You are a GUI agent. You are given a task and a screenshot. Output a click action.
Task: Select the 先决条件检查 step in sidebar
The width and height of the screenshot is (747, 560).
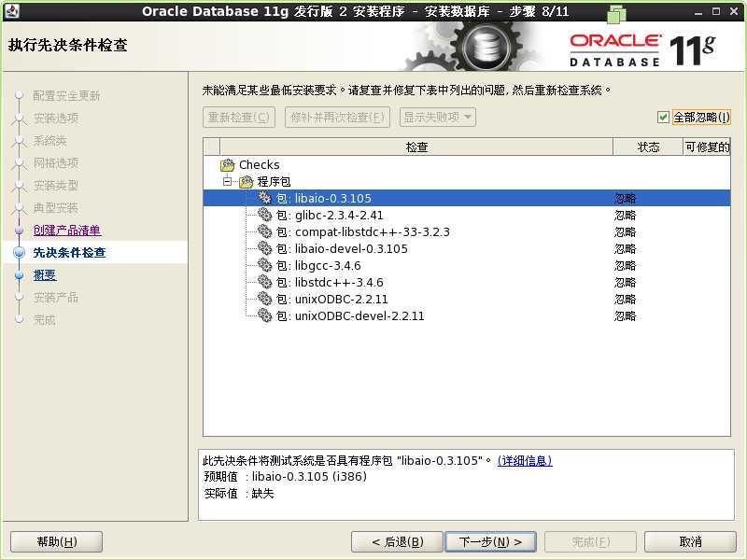(69, 252)
